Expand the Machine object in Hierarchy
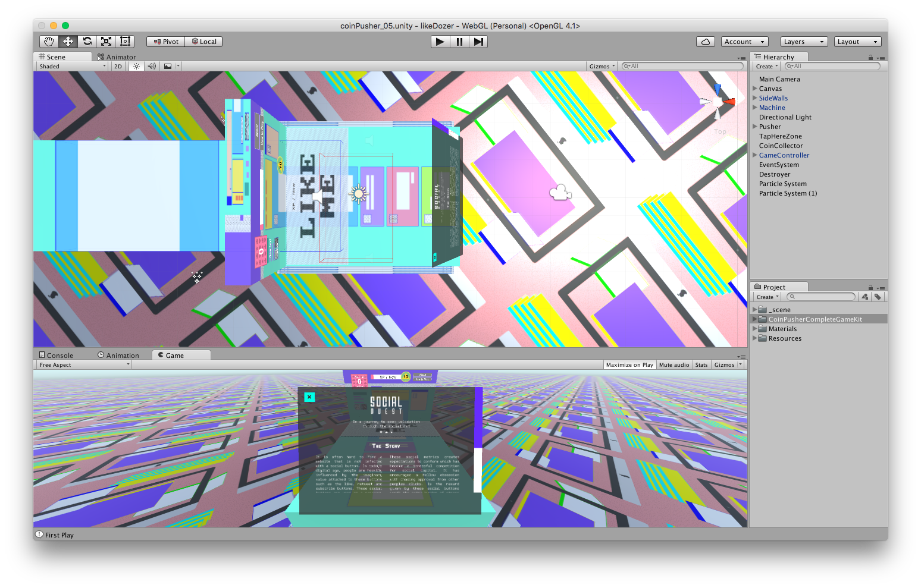This screenshot has width=921, height=588. 755,108
